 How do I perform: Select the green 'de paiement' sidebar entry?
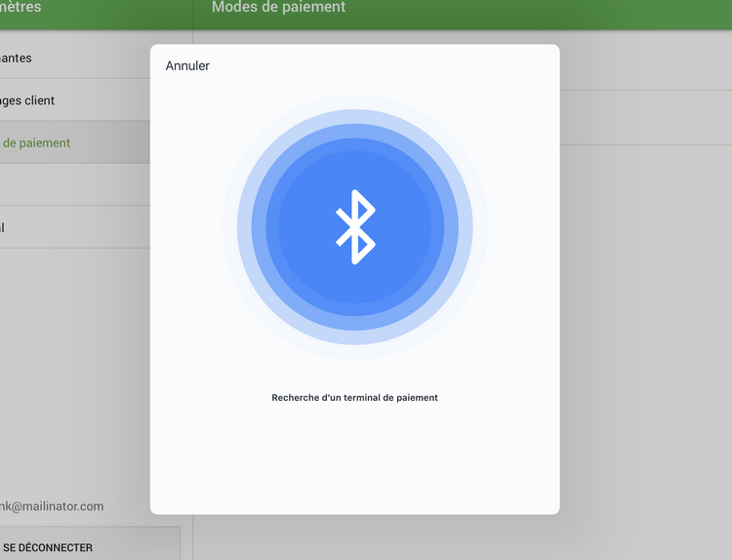(x=39, y=142)
